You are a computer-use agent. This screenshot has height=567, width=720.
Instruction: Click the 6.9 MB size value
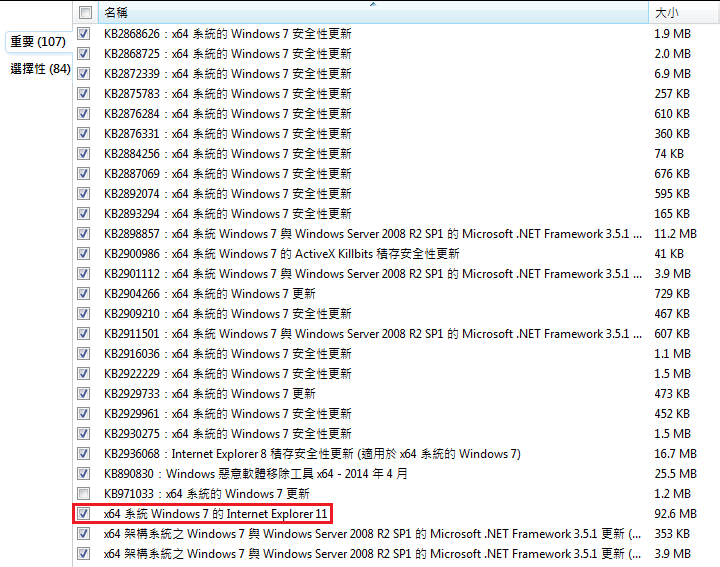[673, 73]
